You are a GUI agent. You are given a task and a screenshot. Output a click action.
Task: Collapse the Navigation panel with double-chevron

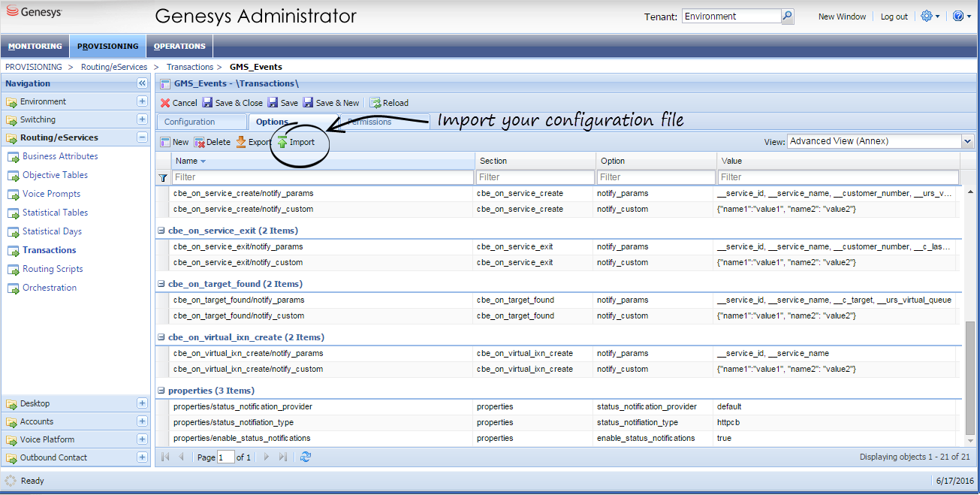[x=142, y=83]
